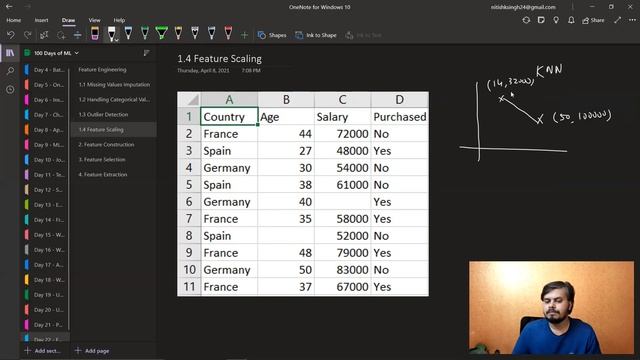Click the lightbulb Tell Me icon
The width and height of the screenshot is (640, 360).
coord(556,20)
